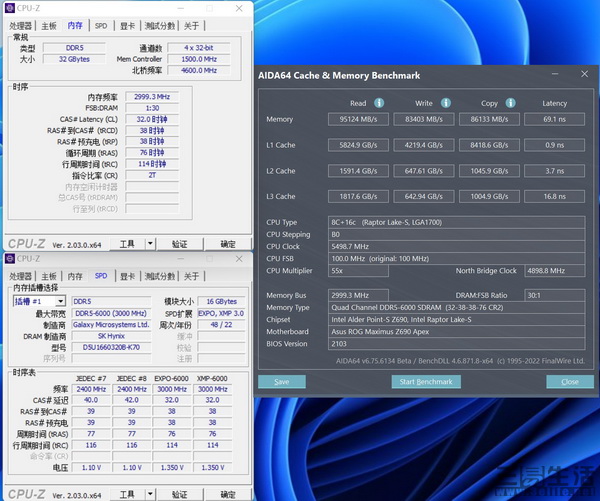Minimize the AIDA64 benchmark window
The image size is (600, 501).
[555, 74]
